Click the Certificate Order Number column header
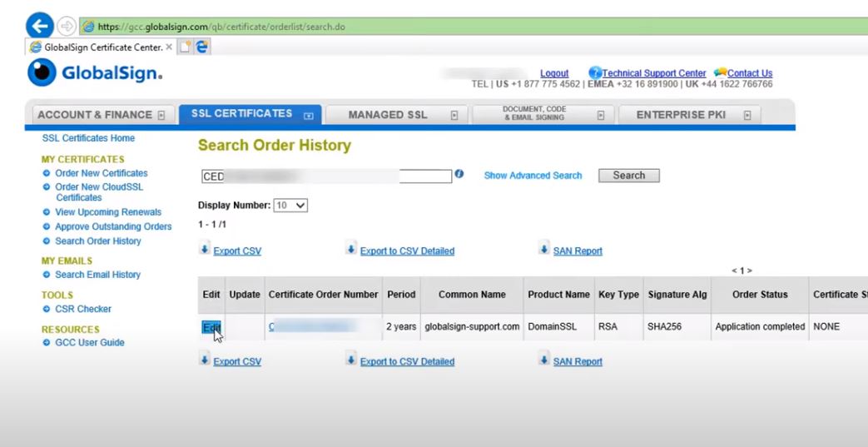868x447 pixels. (x=323, y=295)
